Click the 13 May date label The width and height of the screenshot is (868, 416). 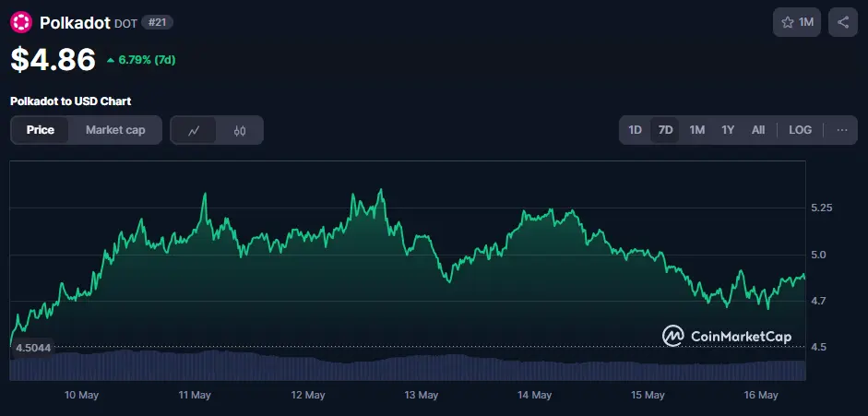422,395
